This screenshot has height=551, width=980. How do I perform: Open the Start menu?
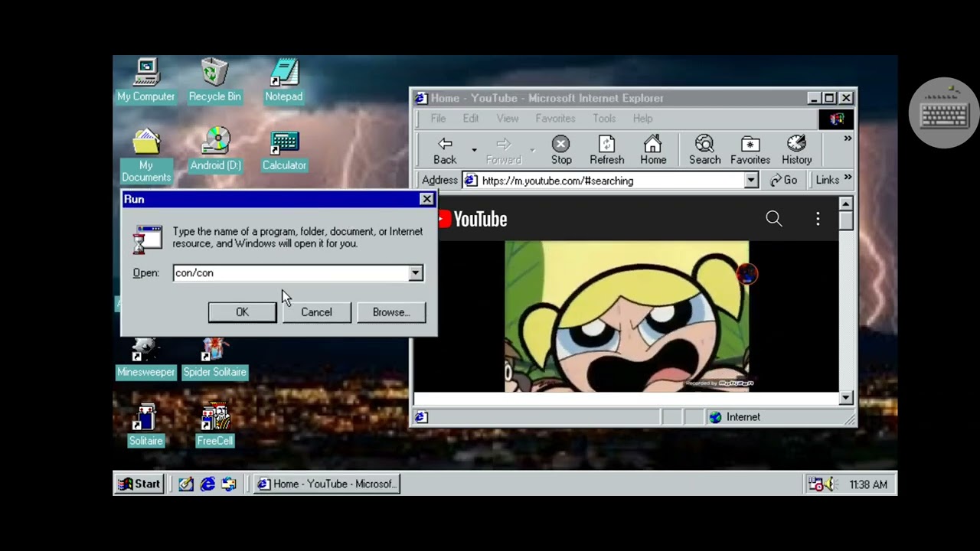click(x=139, y=484)
